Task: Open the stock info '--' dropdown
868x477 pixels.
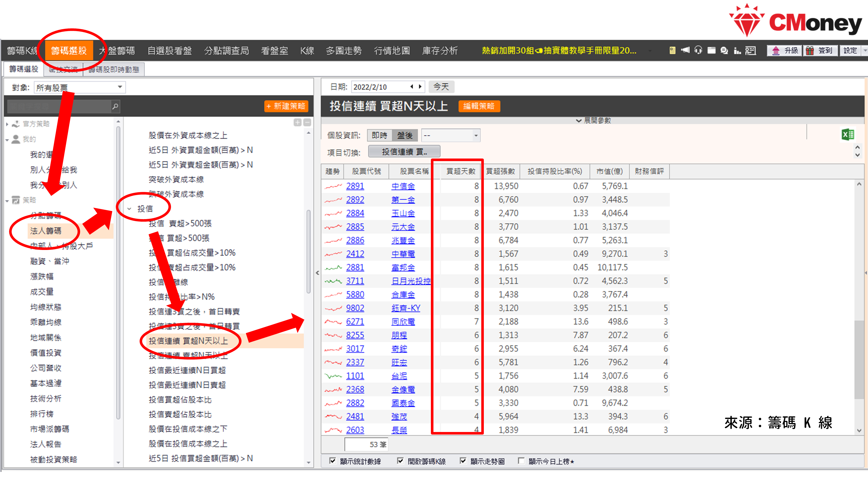Action: click(450, 135)
